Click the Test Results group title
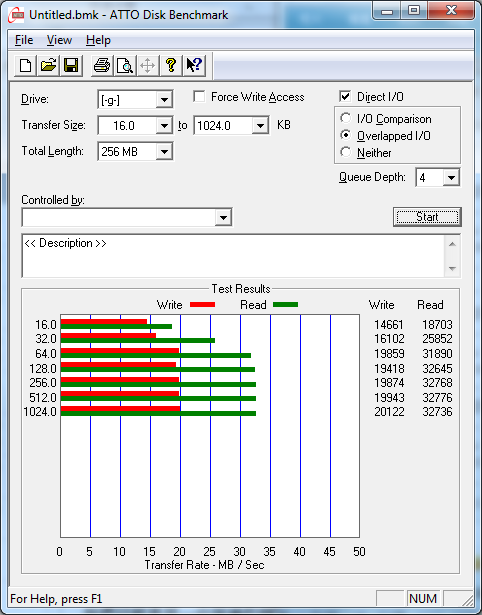This screenshot has width=482, height=615. pyautogui.click(x=241, y=289)
